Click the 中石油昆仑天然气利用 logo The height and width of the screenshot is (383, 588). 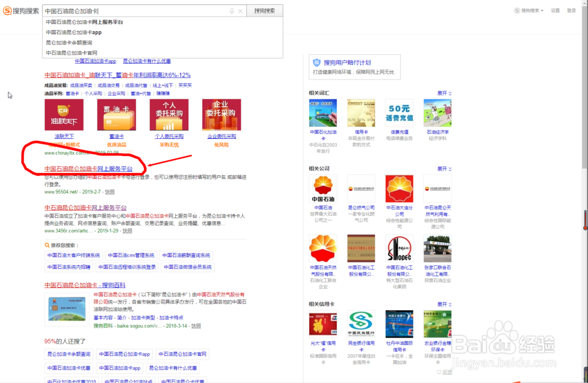(x=437, y=189)
